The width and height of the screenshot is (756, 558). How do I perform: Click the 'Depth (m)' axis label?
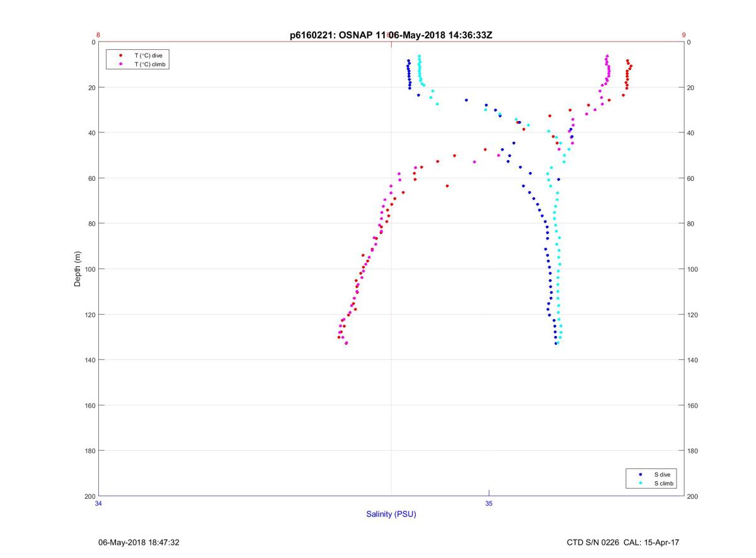[x=77, y=269]
